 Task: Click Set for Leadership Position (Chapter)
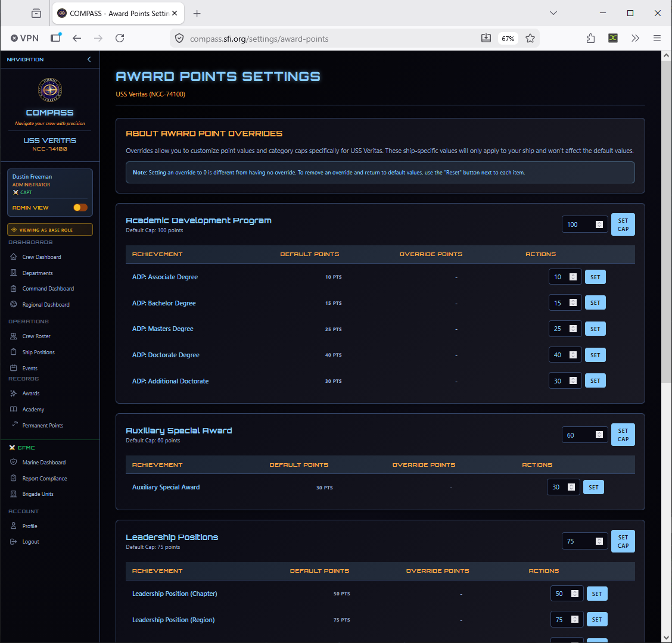coord(597,594)
